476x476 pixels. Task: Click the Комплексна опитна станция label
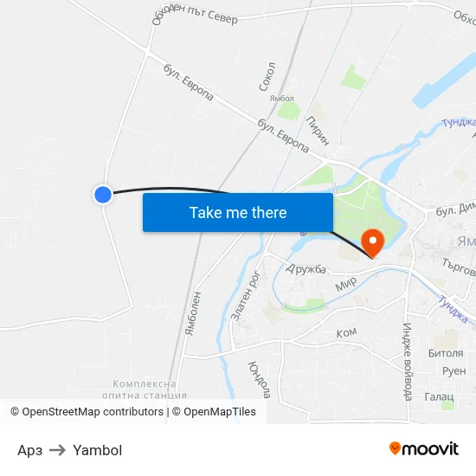(x=145, y=389)
